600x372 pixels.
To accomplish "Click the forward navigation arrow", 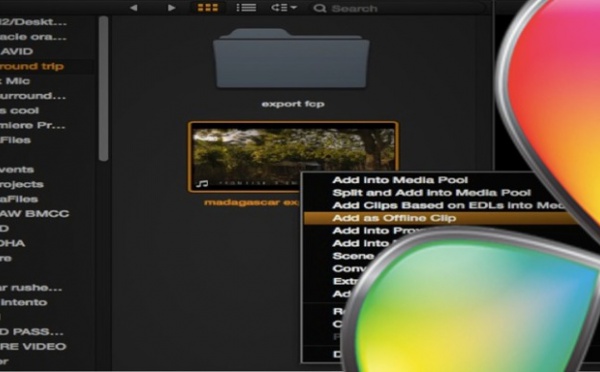I will 171,8.
